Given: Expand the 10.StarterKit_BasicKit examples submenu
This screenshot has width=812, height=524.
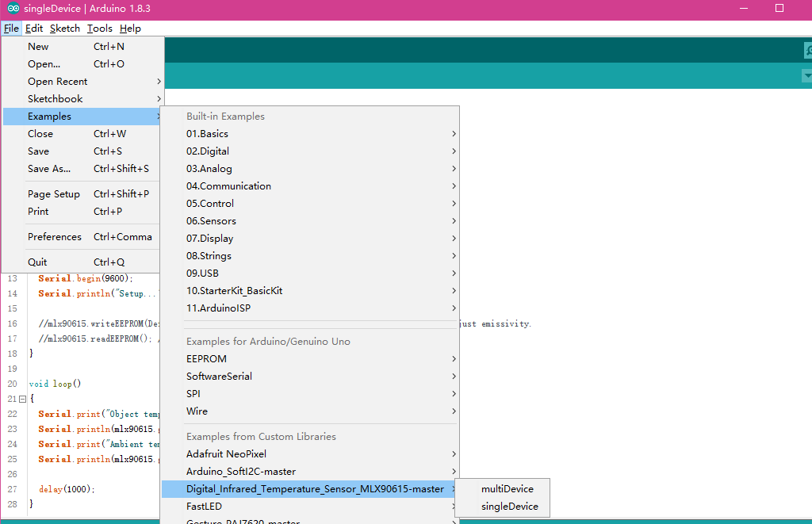Looking at the screenshot, I should [310, 290].
